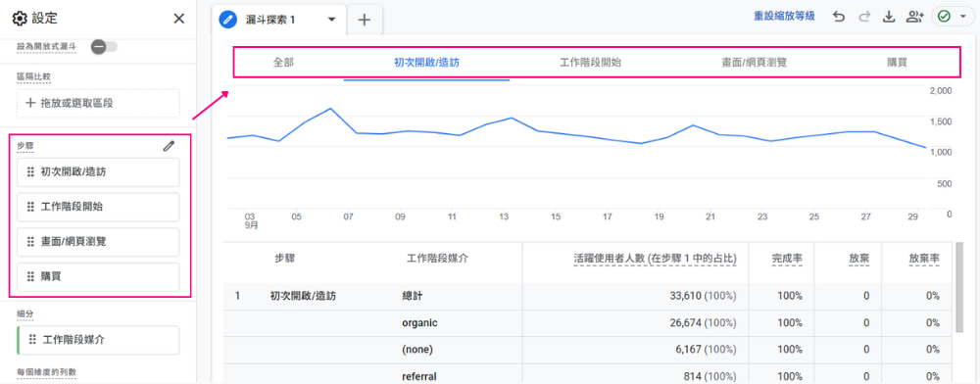This screenshot has height=384, width=980.
Task: Click the 完成率 column header
Action: 787,259
